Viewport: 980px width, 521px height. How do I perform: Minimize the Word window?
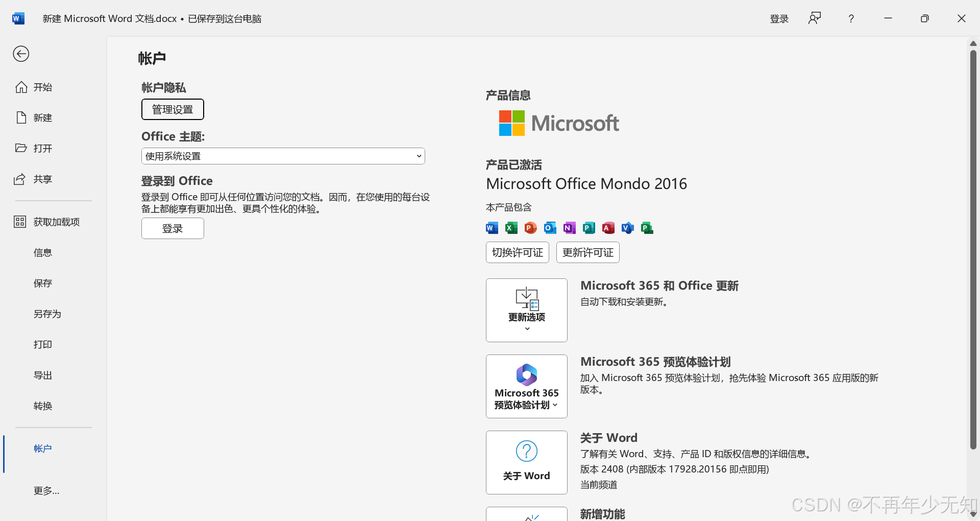[888, 18]
